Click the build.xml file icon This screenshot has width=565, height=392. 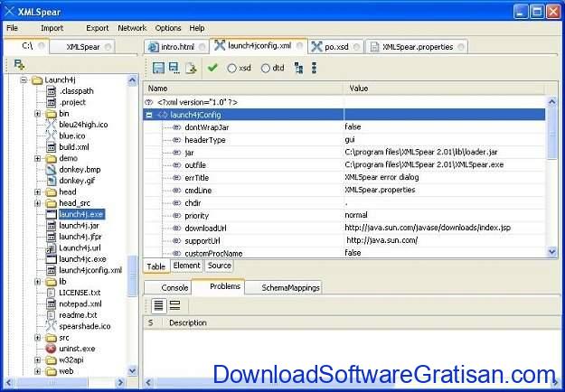pyautogui.click(x=52, y=147)
